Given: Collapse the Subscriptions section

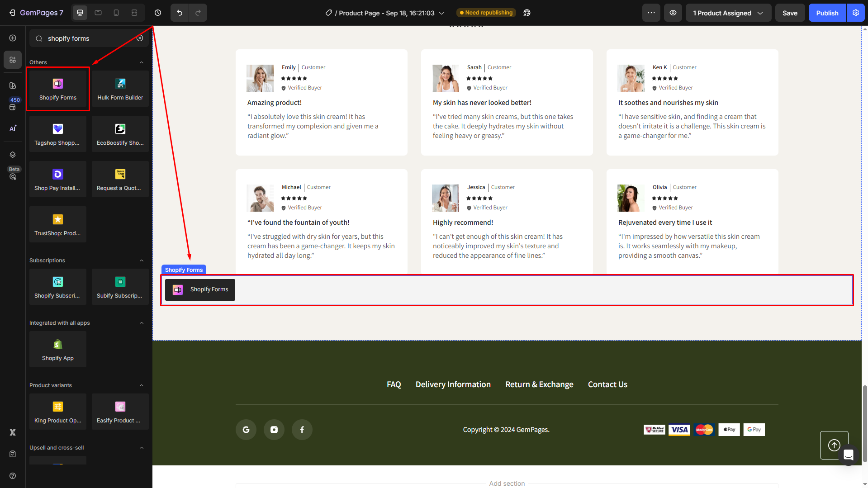Looking at the screenshot, I should click(x=142, y=261).
